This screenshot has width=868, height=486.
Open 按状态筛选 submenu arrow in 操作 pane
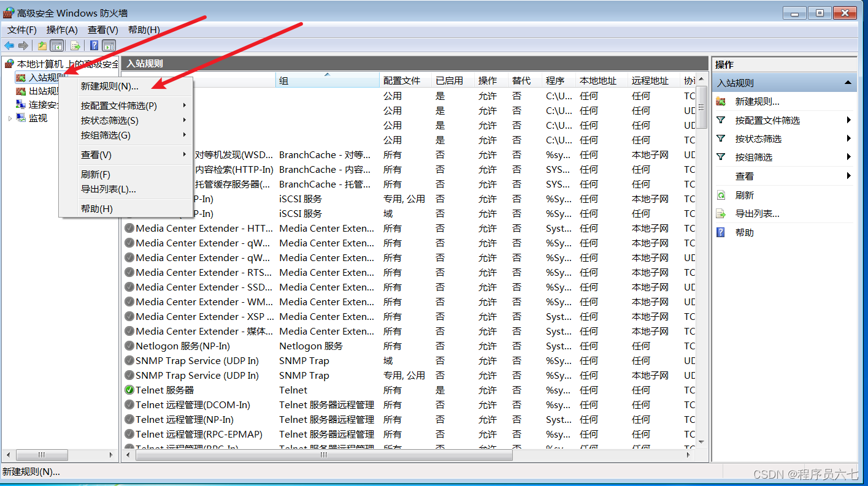(x=849, y=139)
